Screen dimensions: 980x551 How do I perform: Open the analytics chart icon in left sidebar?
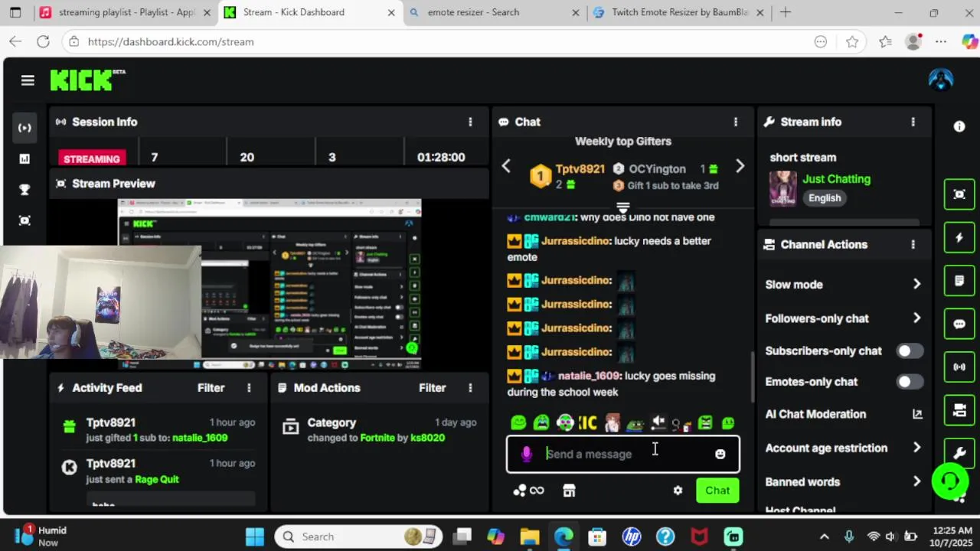(x=24, y=158)
